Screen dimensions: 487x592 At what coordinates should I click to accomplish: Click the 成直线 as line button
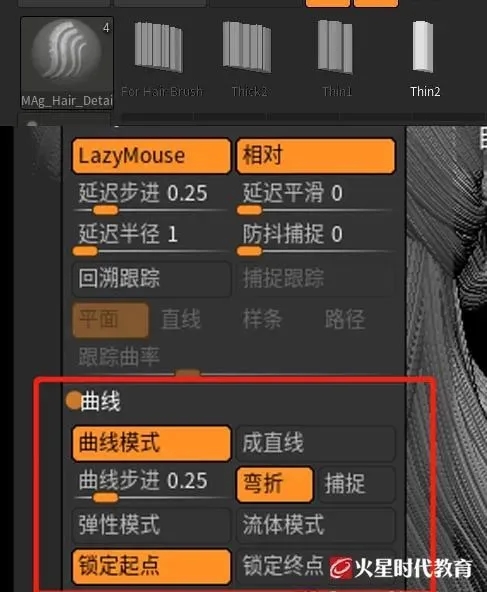(316, 444)
